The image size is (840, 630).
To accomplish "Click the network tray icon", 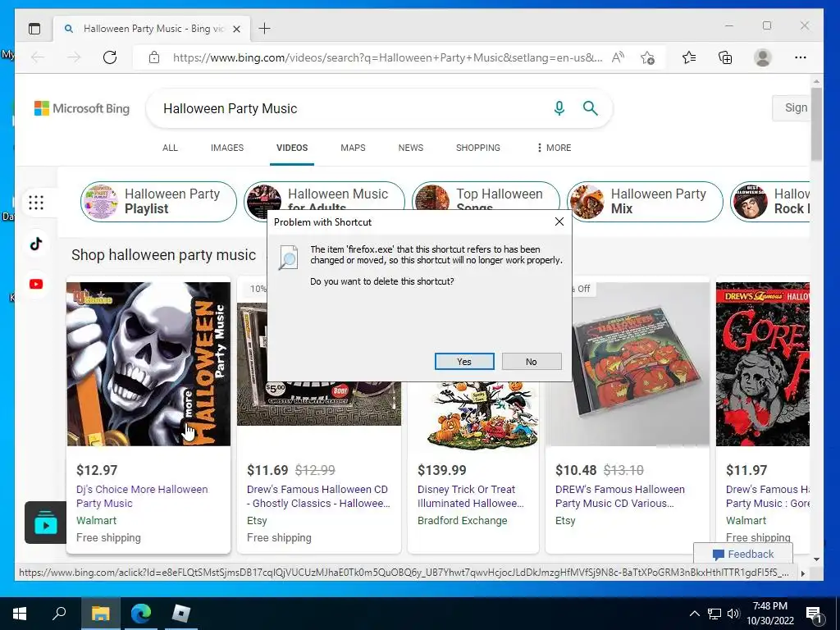I will click(714, 614).
